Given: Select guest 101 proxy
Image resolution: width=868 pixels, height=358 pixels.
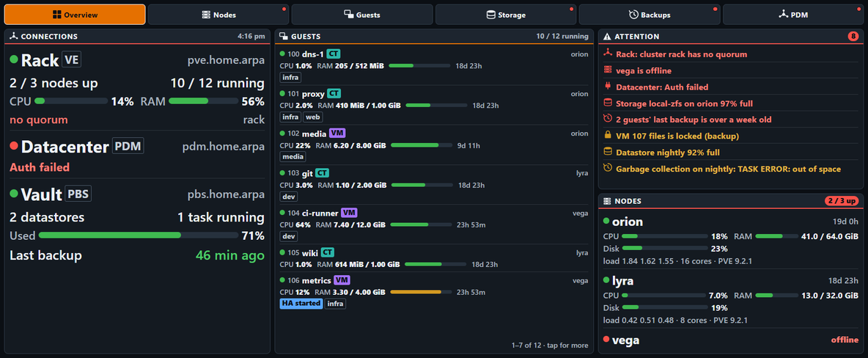Looking at the screenshot, I should pos(434,106).
